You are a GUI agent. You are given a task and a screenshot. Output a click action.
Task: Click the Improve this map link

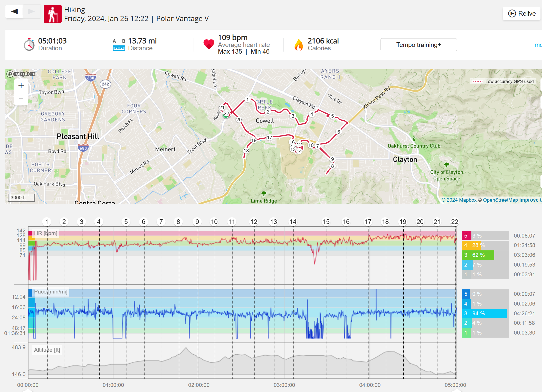[530, 200]
